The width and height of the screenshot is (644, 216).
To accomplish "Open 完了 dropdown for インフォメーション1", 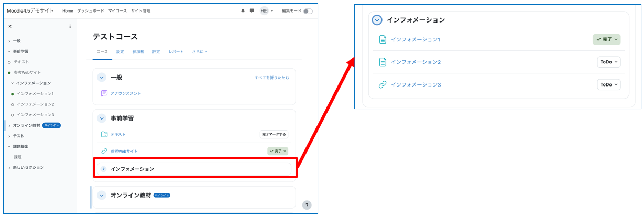I will 606,39.
